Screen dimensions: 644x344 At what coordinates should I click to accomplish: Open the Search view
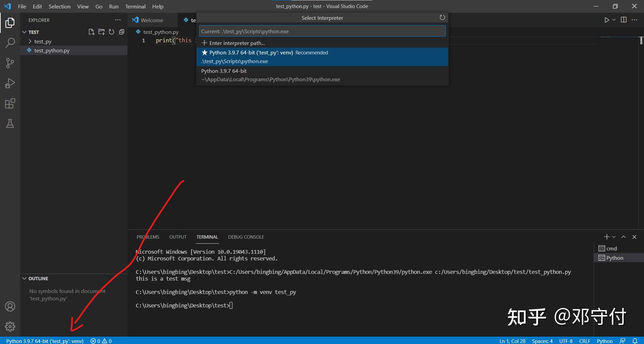point(10,43)
